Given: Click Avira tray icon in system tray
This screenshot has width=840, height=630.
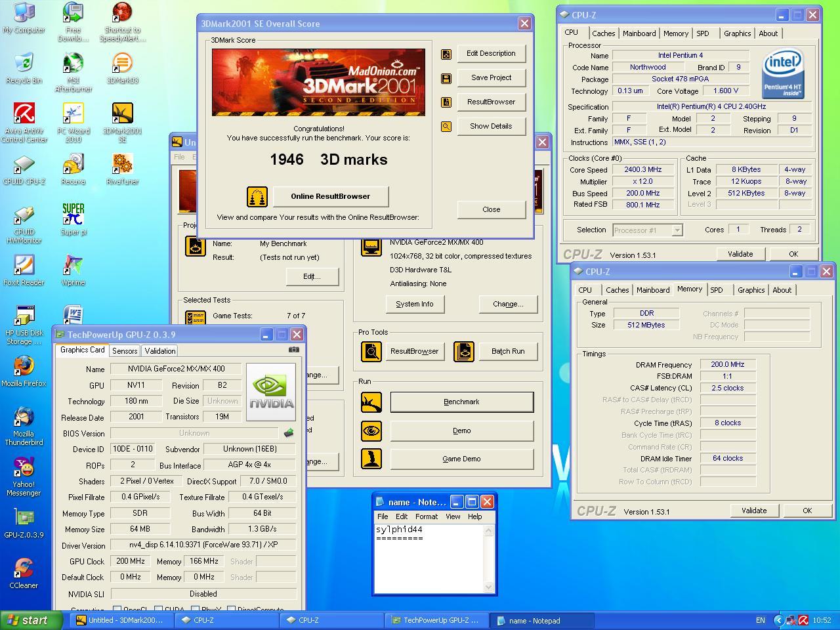Looking at the screenshot, I should [803, 621].
